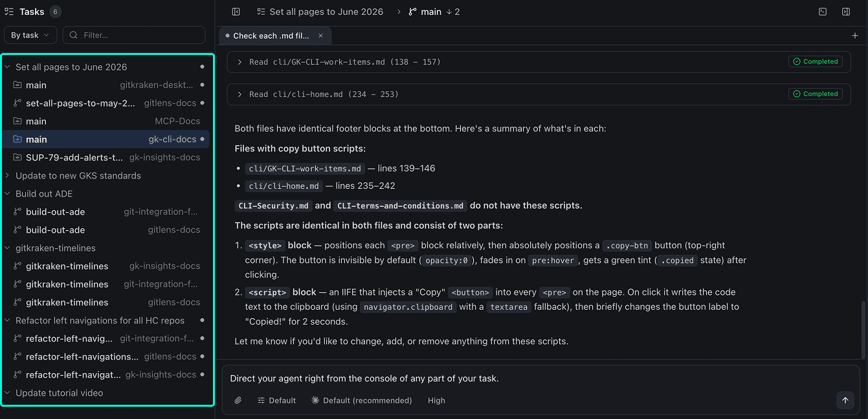The image size is (868, 419).
Task: Click the conversation vertical scrollbar
Action: coord(862,330)
